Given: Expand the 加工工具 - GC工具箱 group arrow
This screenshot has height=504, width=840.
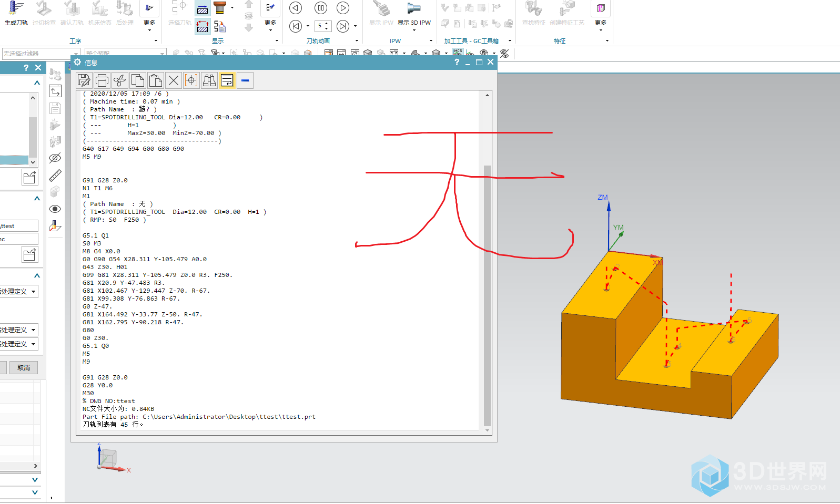Looking at the screenshot, I should pyautogui.click(x=510, y=41).
